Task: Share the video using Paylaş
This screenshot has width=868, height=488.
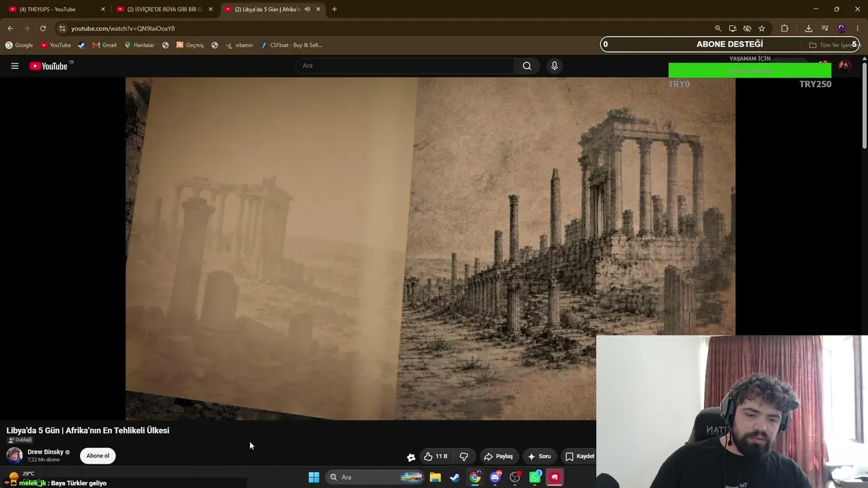Action: 498,456
